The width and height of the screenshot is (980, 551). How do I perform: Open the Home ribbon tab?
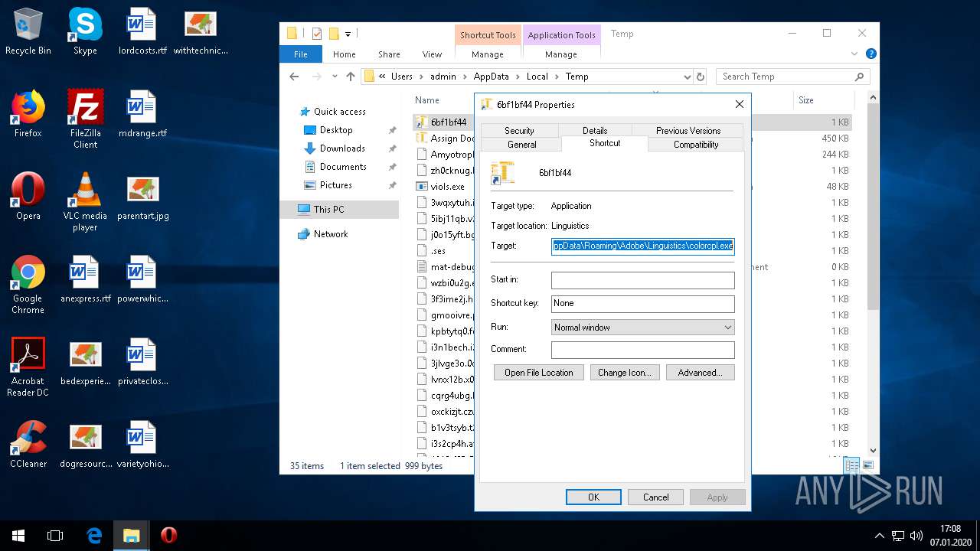(345, 54)
